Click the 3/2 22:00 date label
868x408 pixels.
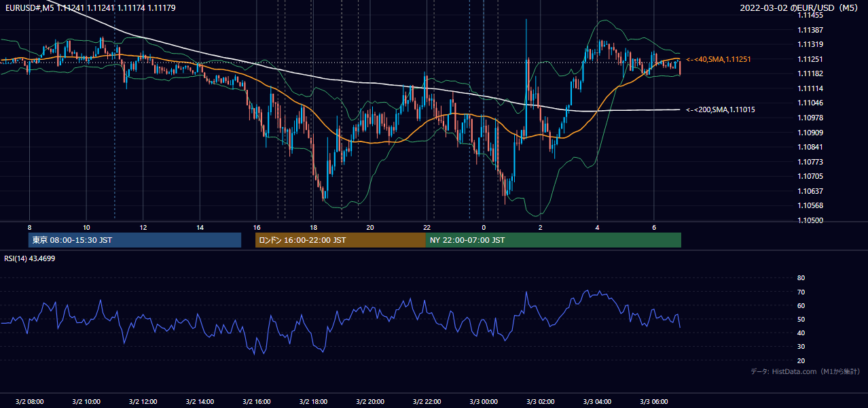coord(427,401)
